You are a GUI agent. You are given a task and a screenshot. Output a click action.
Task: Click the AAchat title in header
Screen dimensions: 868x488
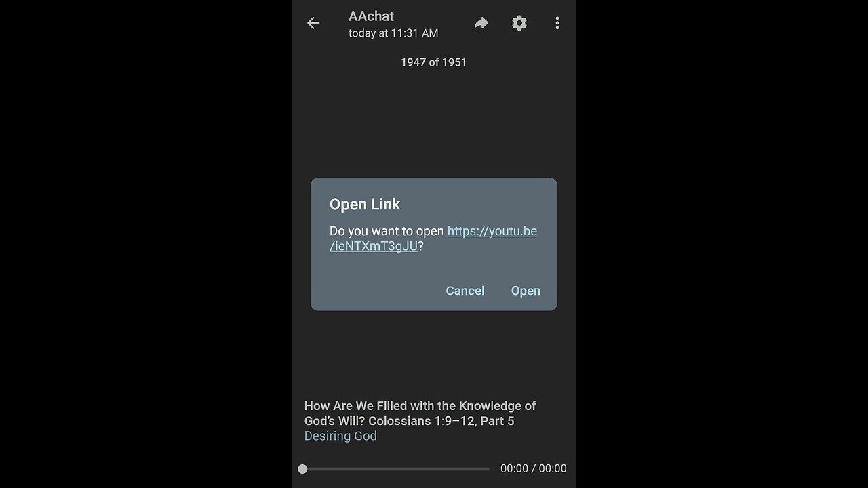click(371, 16)
